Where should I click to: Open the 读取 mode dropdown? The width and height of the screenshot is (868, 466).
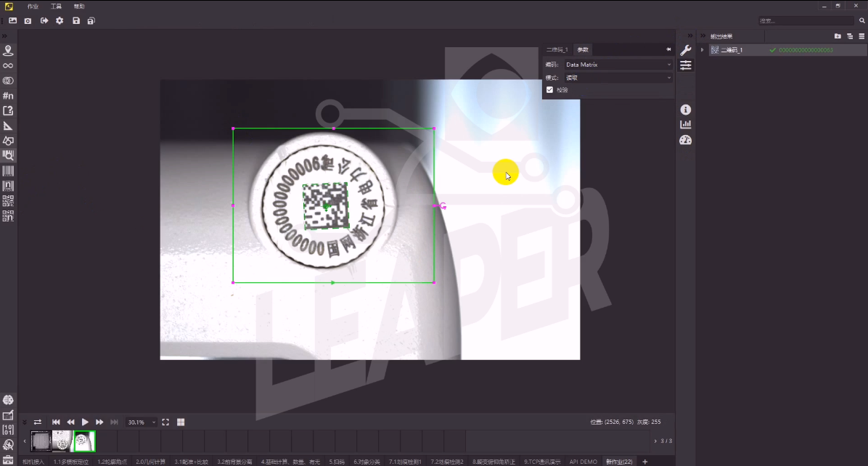[x=618, y=78]
